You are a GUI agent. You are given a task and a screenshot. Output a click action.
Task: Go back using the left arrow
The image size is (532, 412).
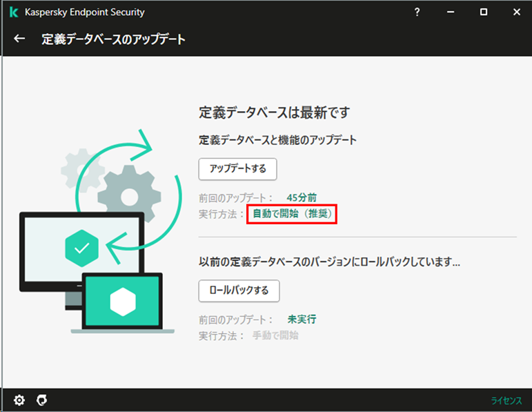pos(19,39)
